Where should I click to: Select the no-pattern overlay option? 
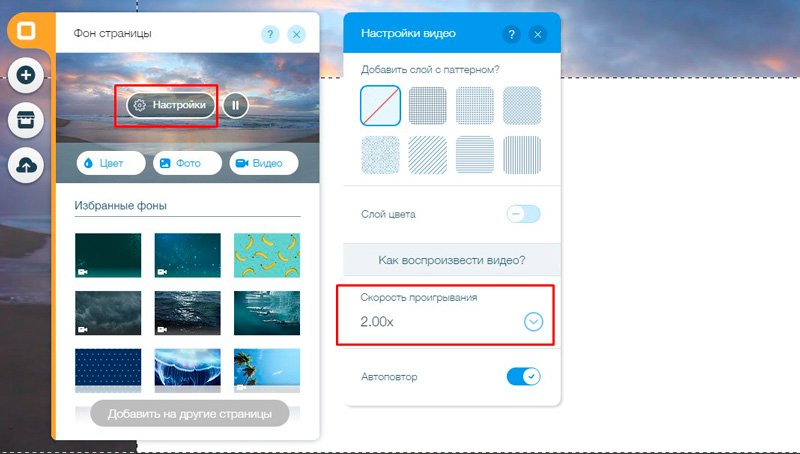(381, 106)
